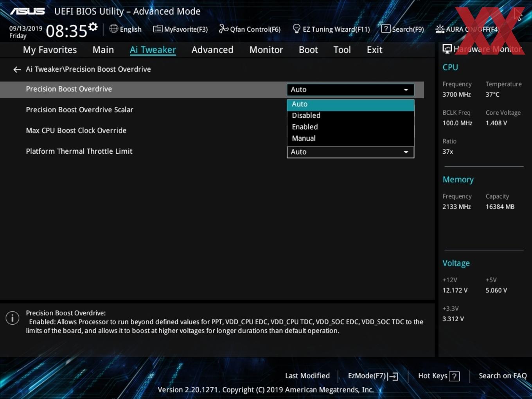532x399 pixels.
Task: Toggle AURA ON/OFF light icon
Action: pyautogui.click(x=440, y=29)
